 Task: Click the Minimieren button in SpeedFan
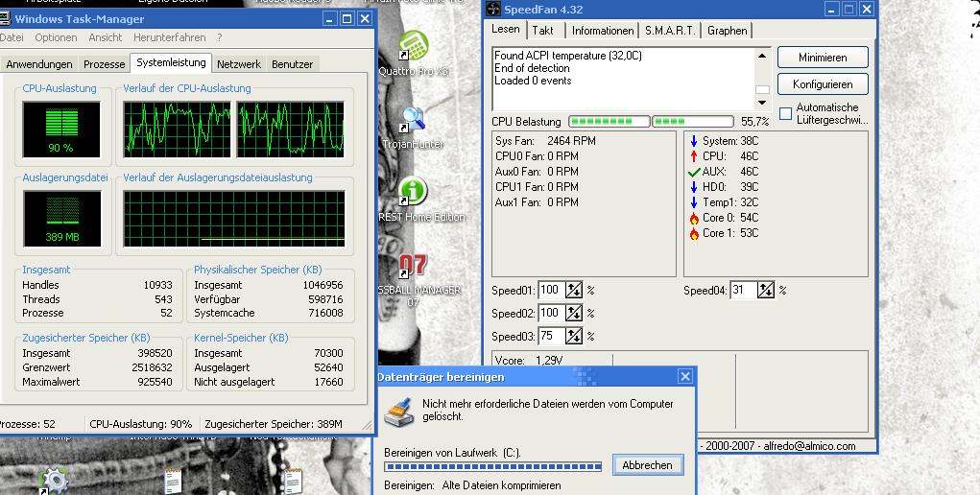(823, 58)
